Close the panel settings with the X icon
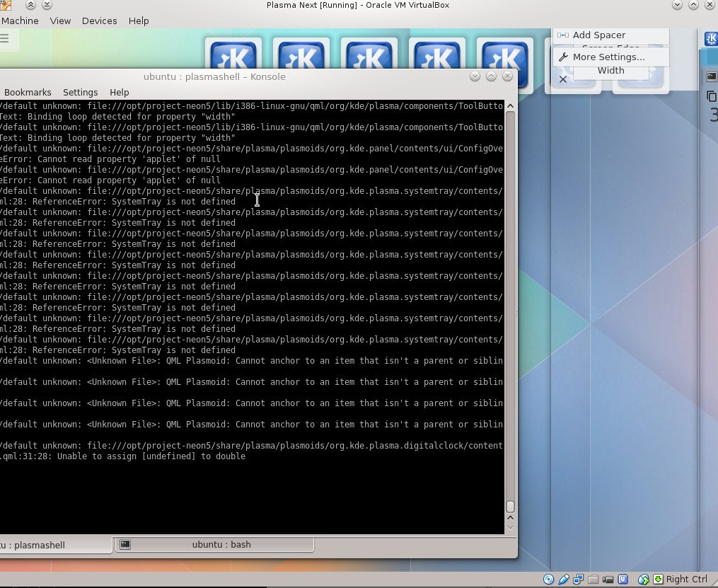The image size is (718, 588). (x=563, y=79)
